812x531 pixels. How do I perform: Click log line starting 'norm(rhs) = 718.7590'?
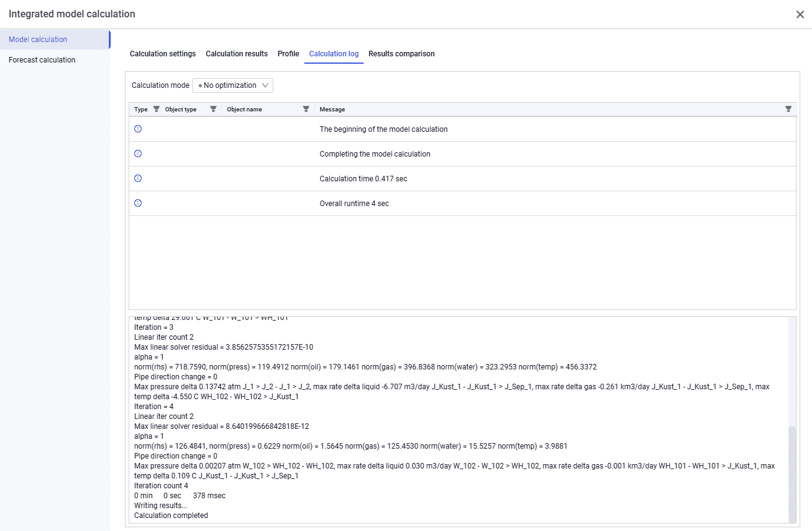coord(365,367)
